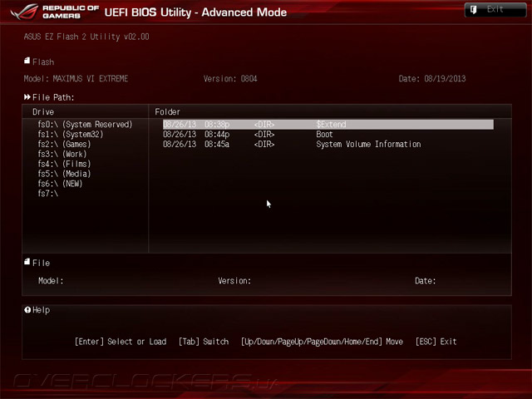
Task: Click the 08:45a timestamp entry
Action: (217, 144)
